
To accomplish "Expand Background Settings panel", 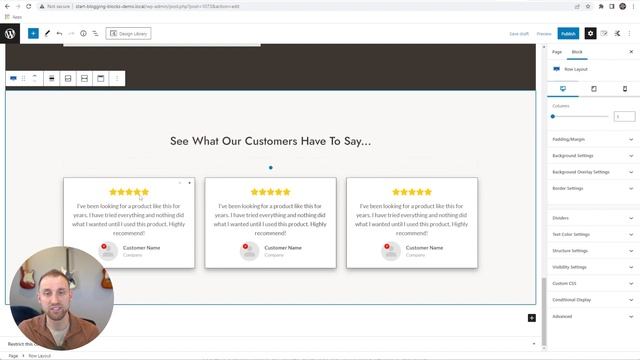I will [593, 156].
